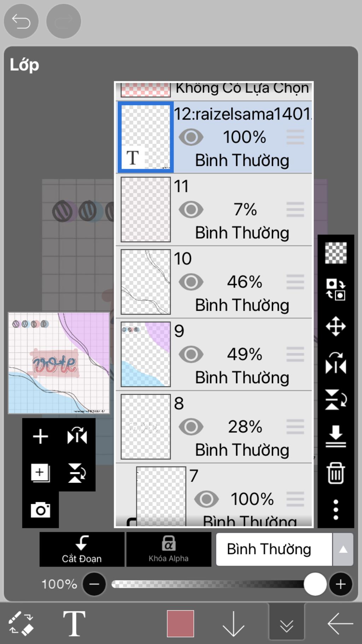The height and width of the screenshot is (644, 362).
Task: Tap the undo arrow button
Action: [21, 22]
